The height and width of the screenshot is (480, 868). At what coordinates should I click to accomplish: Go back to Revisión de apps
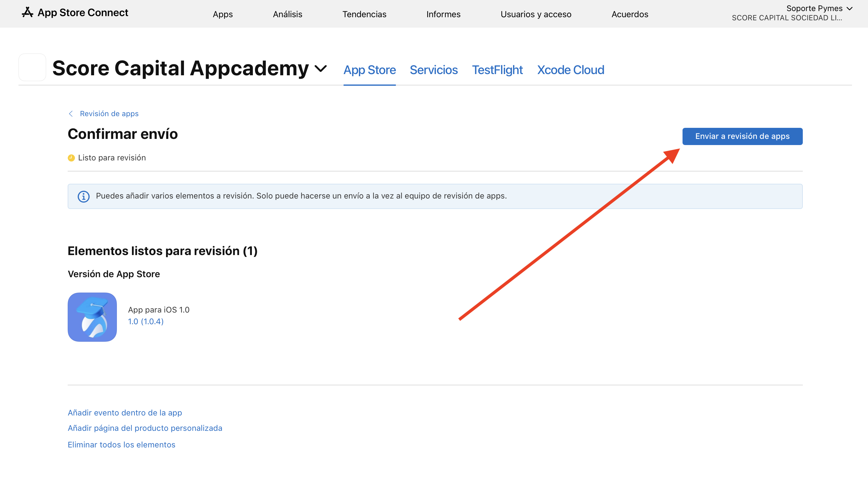(x=109, y=114)
